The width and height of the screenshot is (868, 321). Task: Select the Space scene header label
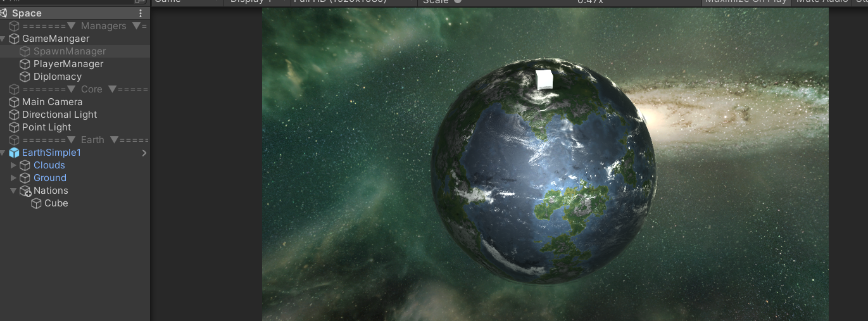tap(27, 13)
